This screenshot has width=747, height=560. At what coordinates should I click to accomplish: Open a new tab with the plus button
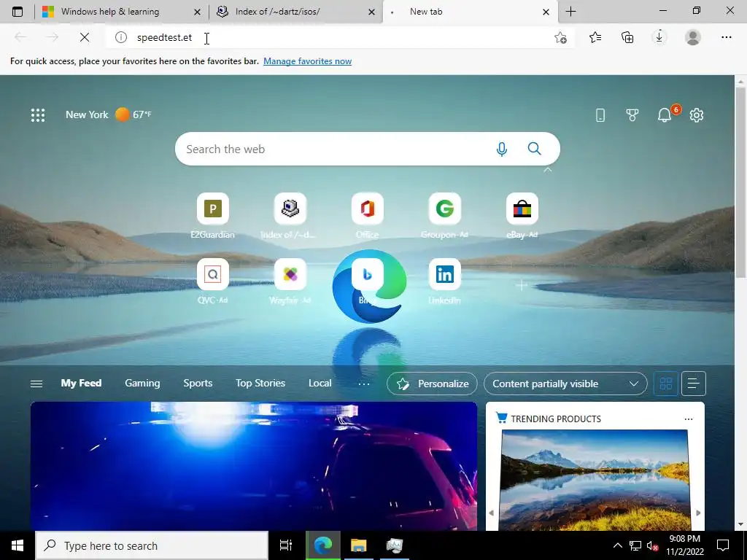pos(570,12)
